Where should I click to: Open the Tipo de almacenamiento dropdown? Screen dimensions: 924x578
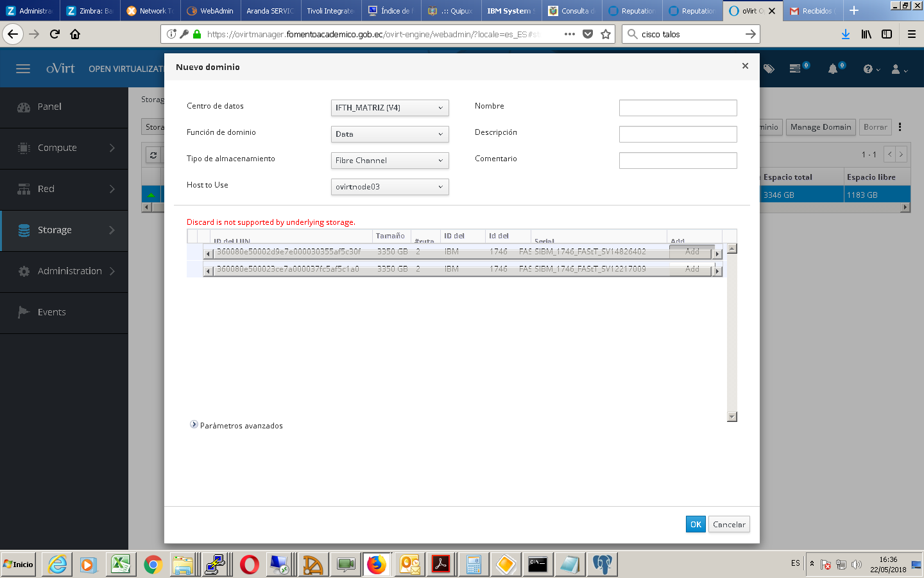389,161
